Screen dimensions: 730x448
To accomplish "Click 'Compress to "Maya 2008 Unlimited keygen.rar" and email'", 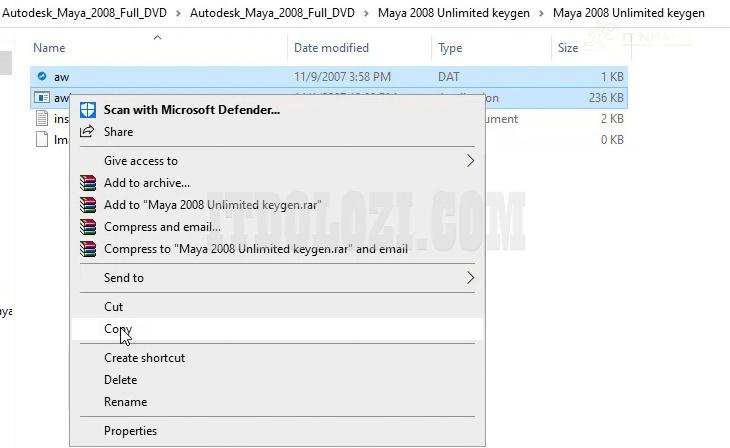I will [255, 249].
